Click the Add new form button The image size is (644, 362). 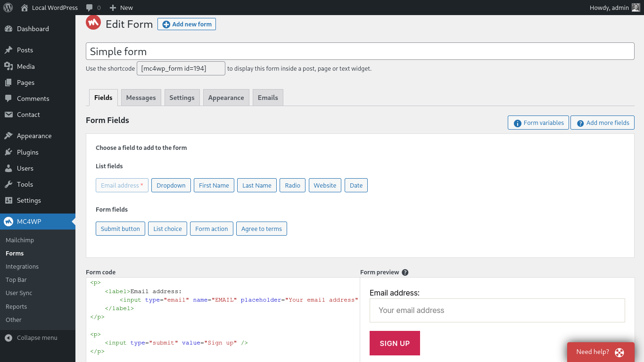pyautogui.click(x=187, y=24)
